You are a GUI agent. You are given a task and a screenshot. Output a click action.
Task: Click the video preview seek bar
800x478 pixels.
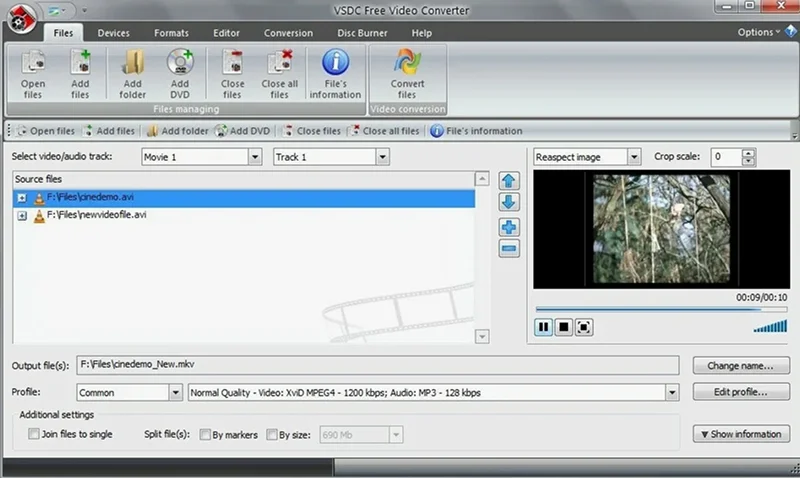pos(661,309)
